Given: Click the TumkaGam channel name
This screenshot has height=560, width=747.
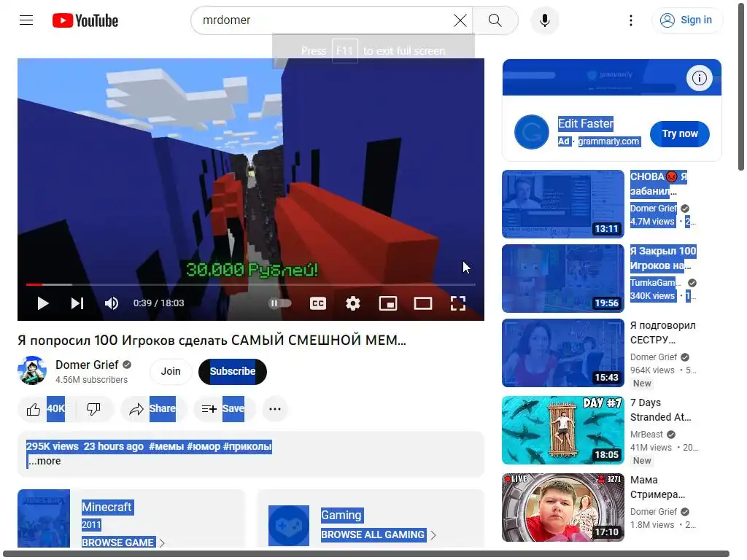Looking at the screenshot, I should [656, 283].
